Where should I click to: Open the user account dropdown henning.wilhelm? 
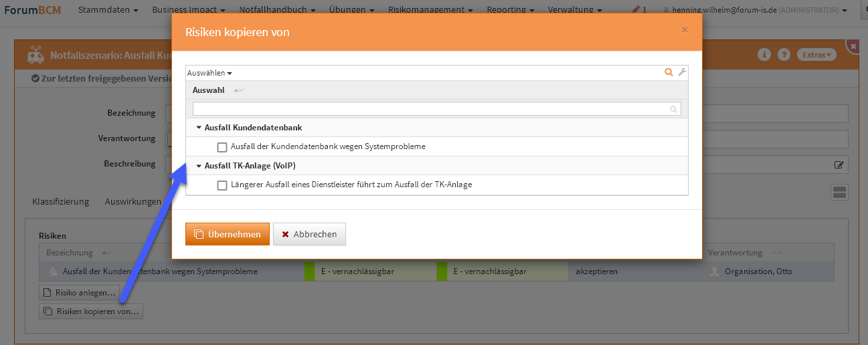coord(754,10)
